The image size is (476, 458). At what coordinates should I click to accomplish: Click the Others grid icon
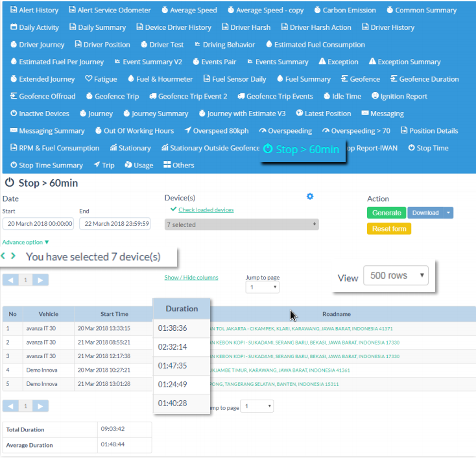coord(167,165)
